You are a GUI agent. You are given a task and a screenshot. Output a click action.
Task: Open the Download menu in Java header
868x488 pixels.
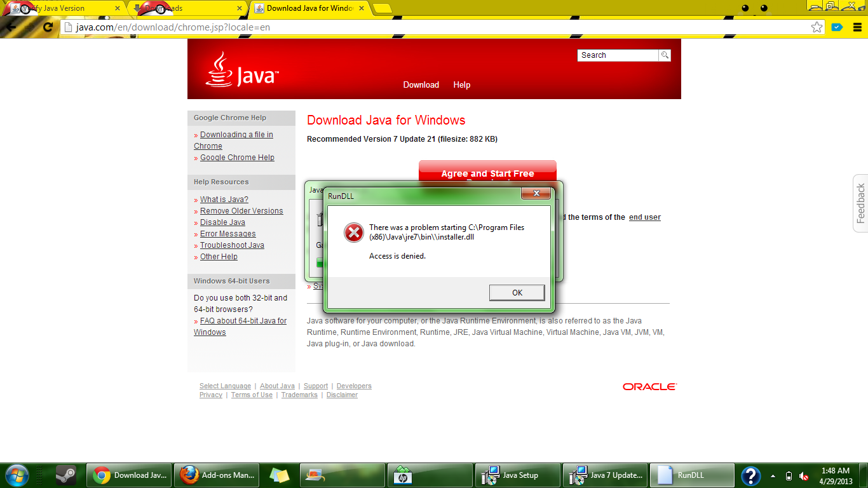[x=421, y=85]
